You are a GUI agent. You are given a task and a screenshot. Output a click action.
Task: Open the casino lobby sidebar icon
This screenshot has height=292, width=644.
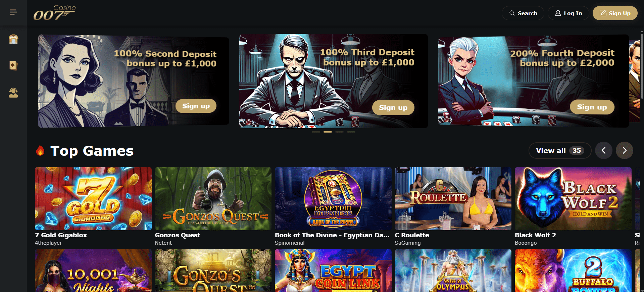click(13, 39)
